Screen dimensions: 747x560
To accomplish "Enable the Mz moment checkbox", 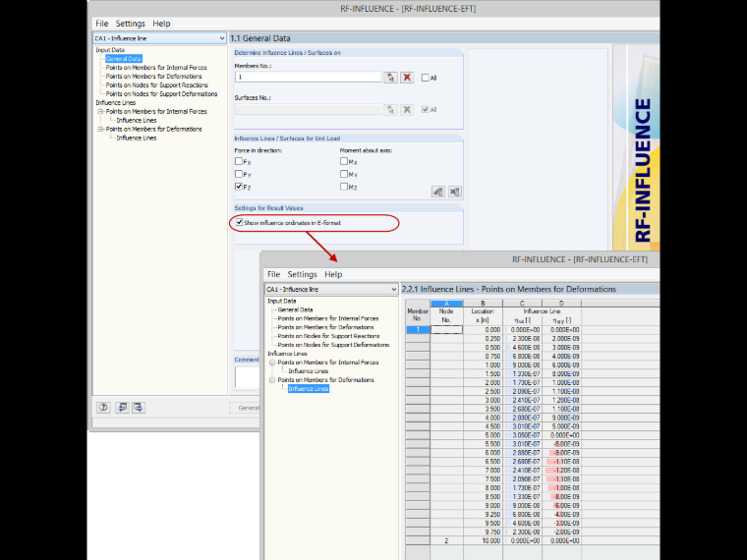I will click(x=343, y=187).
